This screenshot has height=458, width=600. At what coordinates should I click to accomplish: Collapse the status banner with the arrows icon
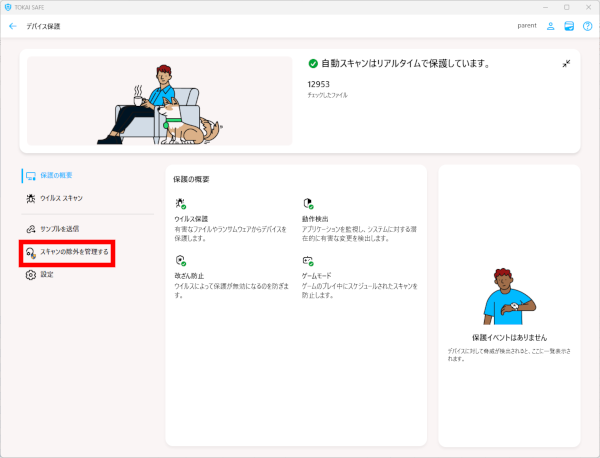566,64
